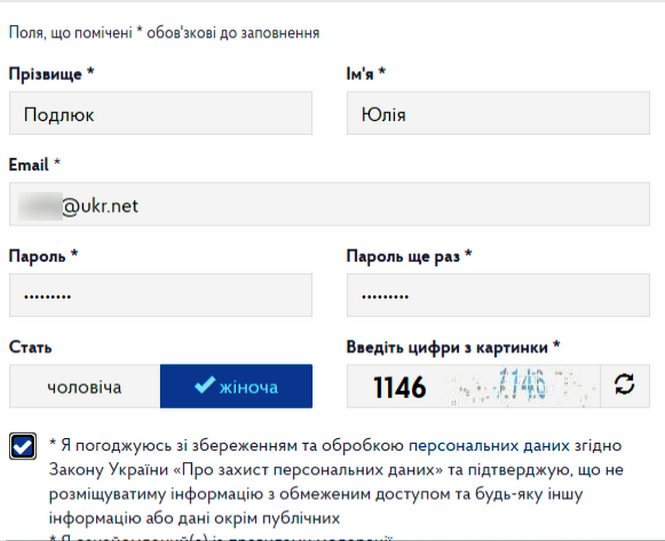
Task: Select чоловіча gender option
Action: (84, 387)
